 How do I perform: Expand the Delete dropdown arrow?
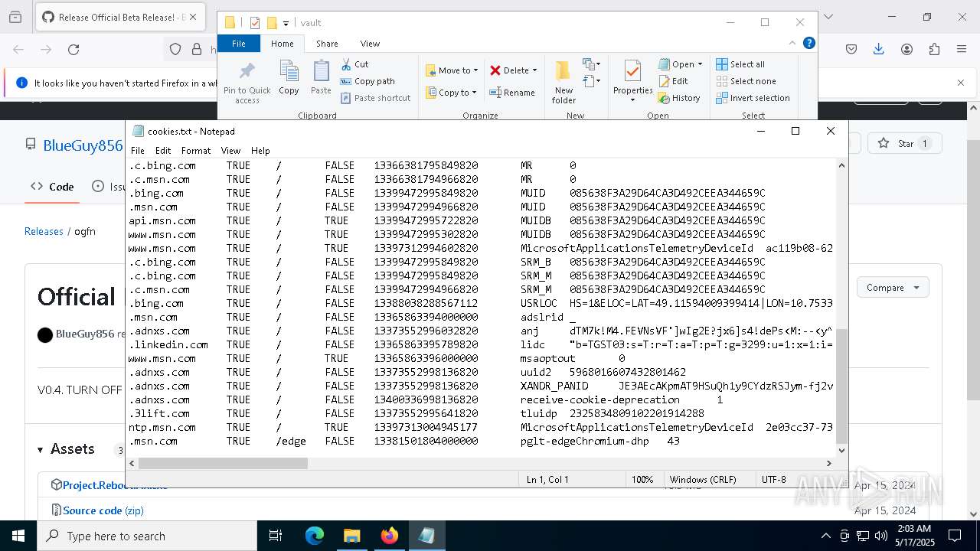[534, 70]
